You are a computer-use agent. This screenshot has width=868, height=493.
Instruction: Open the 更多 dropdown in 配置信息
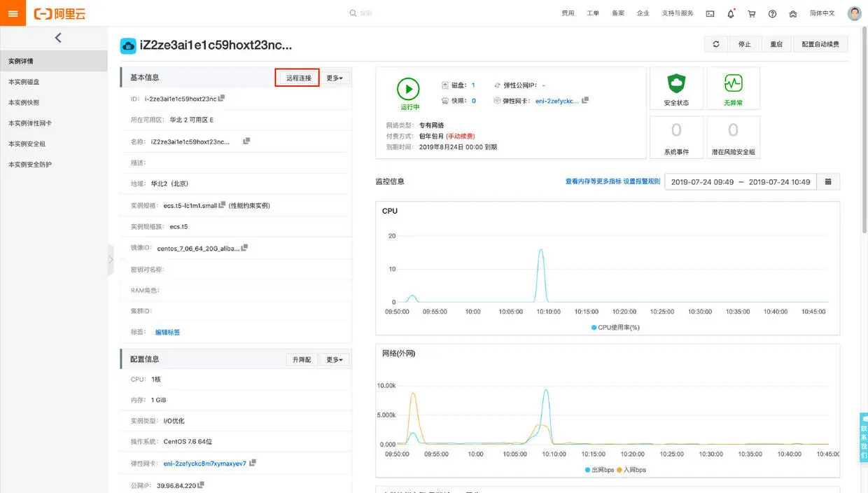(x=335, y=359)
